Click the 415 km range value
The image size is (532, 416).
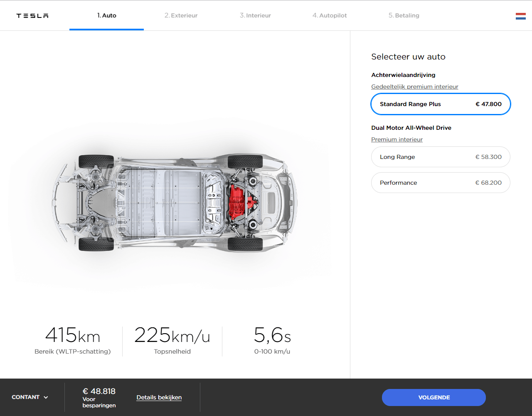click(73, 335)
